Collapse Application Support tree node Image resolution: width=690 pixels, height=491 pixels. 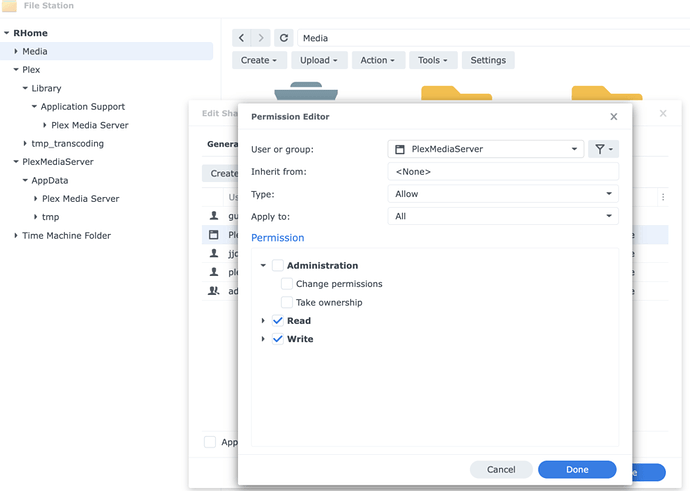pyautogui.click(x=34, y=106)
